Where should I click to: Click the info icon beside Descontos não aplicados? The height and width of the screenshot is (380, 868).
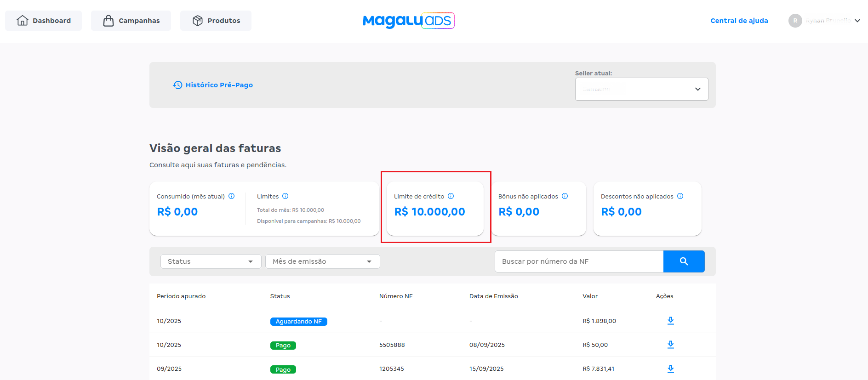[x=680, y=196]
